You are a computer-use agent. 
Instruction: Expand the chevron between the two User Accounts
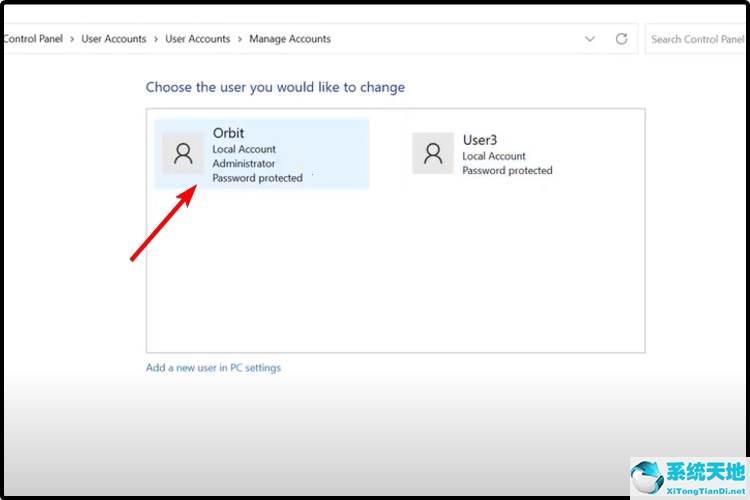click(155, 39)
